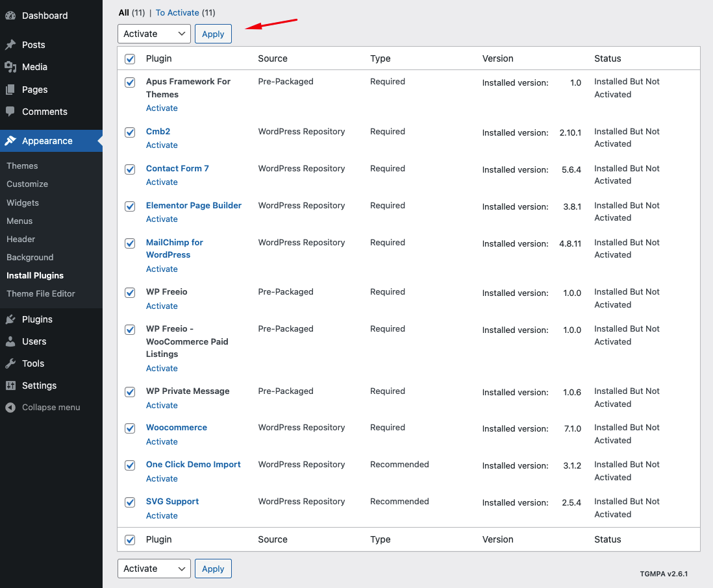Open Media via its sidebar icon
The image size is (713, 588).
(10, 67)
